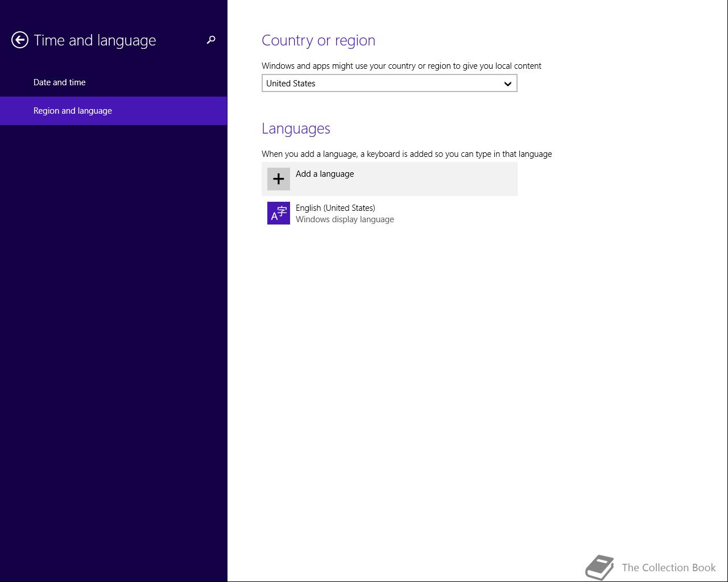
Task: Open search with the magnifier icon
Action: point(211,40)
